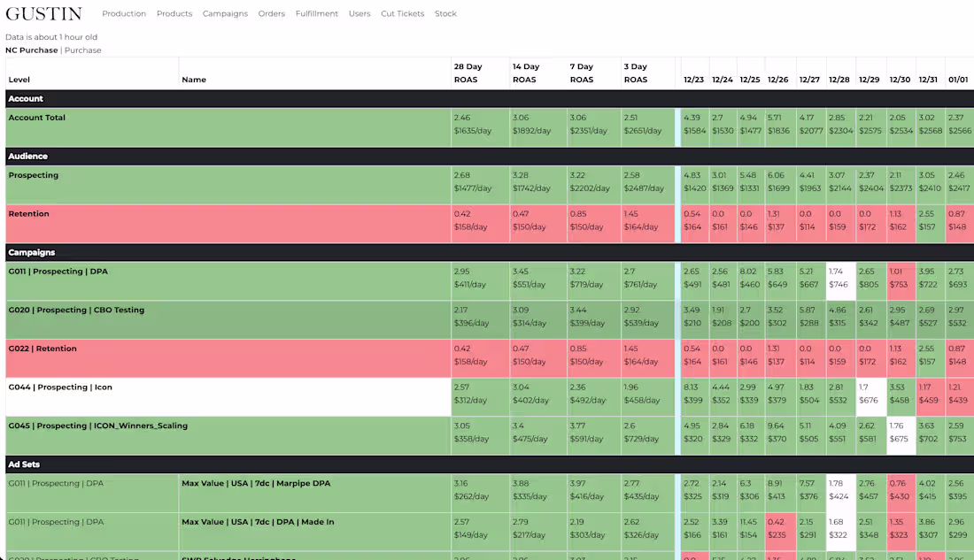Select the NC Purchase view link
This screenshot has width=974, height=560.
point(32,50)
